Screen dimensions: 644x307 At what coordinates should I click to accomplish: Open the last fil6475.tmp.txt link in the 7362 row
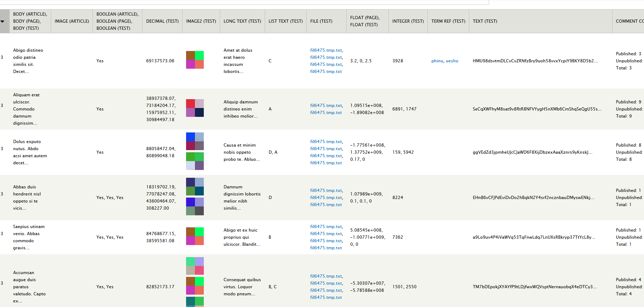pyautogui.click(x=326, y=248)
